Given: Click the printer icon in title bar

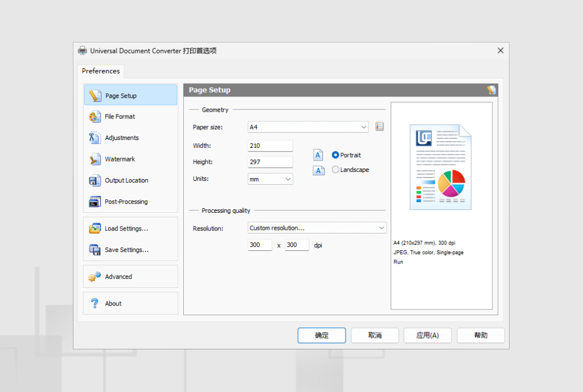Looking at the screenshot, I should tap(82, 51).
